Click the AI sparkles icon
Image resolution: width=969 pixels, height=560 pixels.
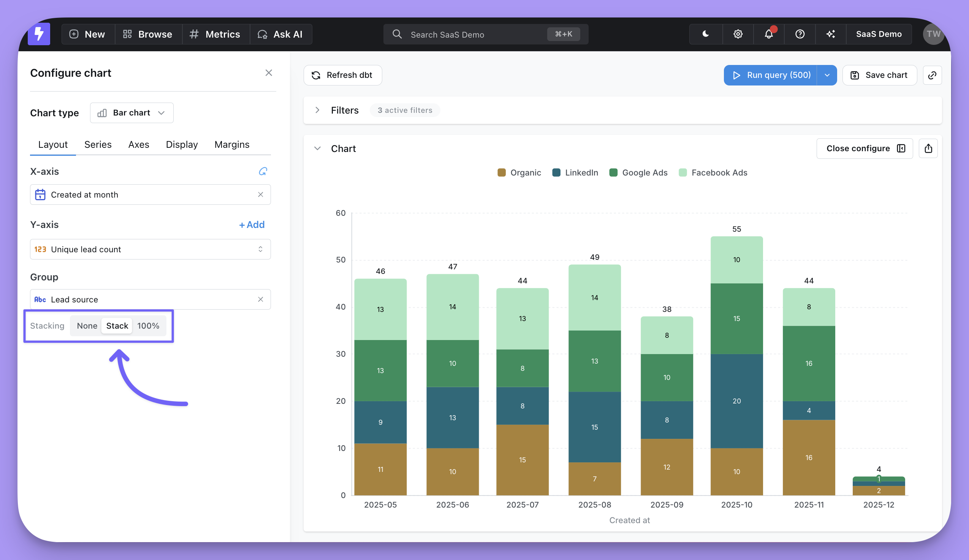tap(831, 34)
